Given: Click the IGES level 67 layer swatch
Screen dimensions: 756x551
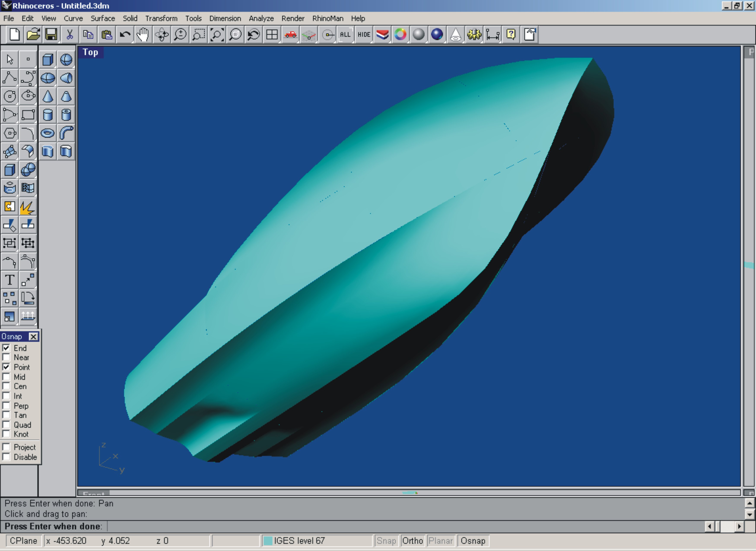Looking at the screenshot, I should [268, 541].
